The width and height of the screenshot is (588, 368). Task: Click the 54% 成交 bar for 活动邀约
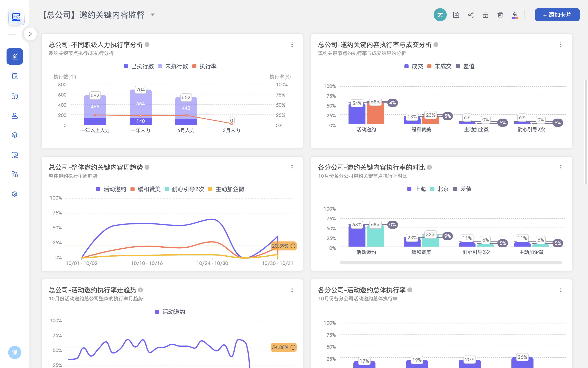point(357,113)
